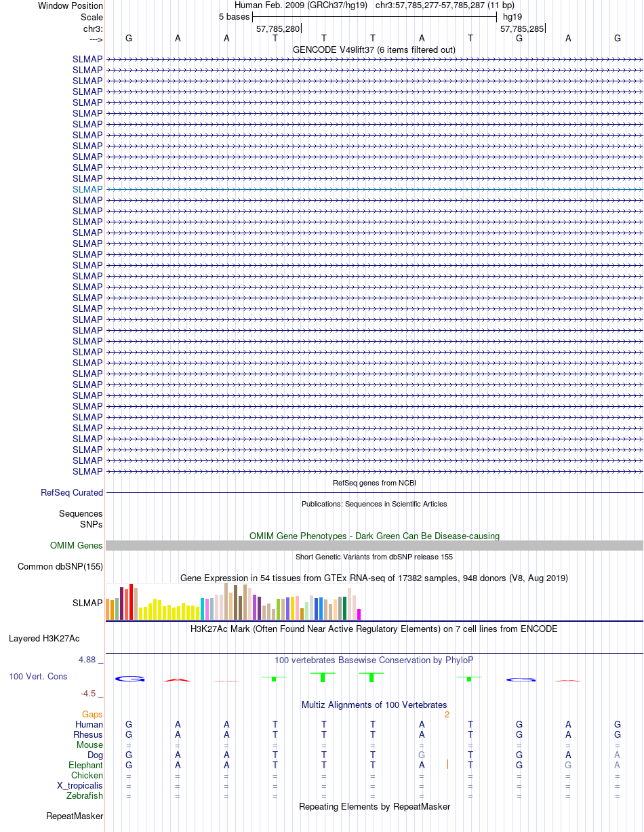Open Short Genetic Variants from dbSNP title

coord(374,557)
